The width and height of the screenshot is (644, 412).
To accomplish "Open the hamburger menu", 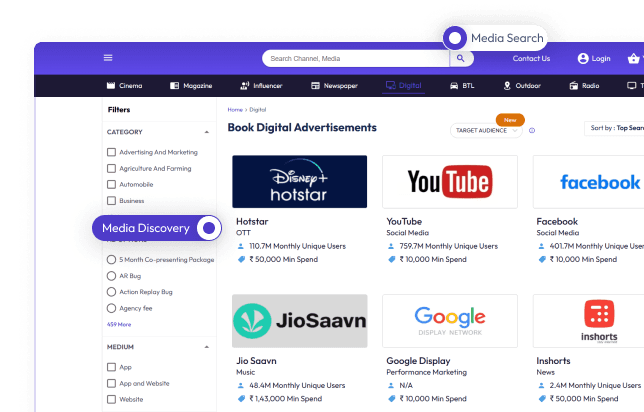I will 108,58.
